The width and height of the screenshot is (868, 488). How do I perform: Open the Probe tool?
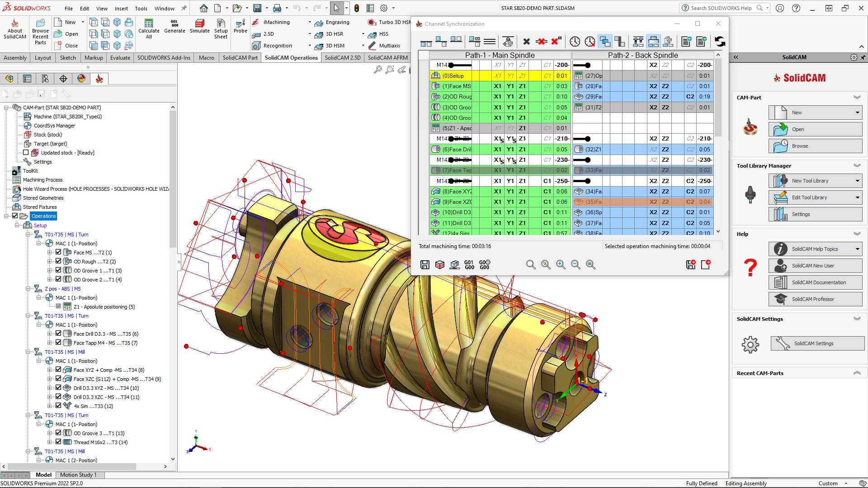(x=240, y=28)
